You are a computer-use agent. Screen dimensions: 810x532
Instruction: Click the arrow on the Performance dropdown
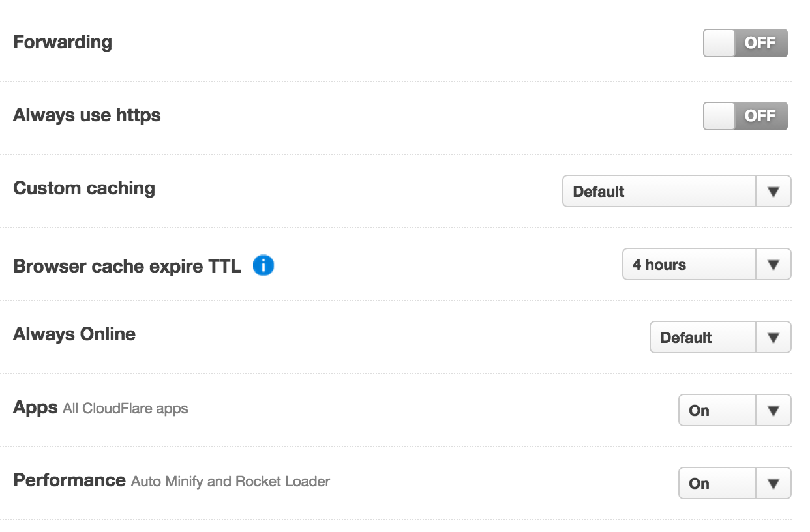(773, 484)
